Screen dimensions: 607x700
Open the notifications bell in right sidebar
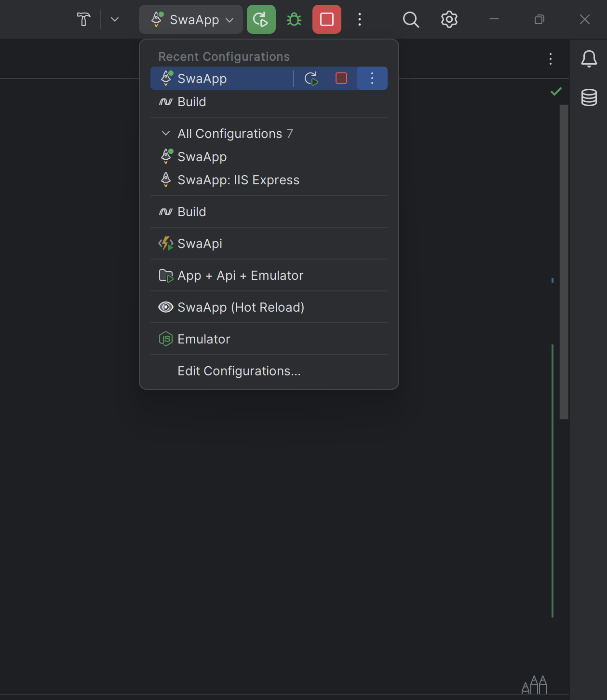tap(589, 59)
